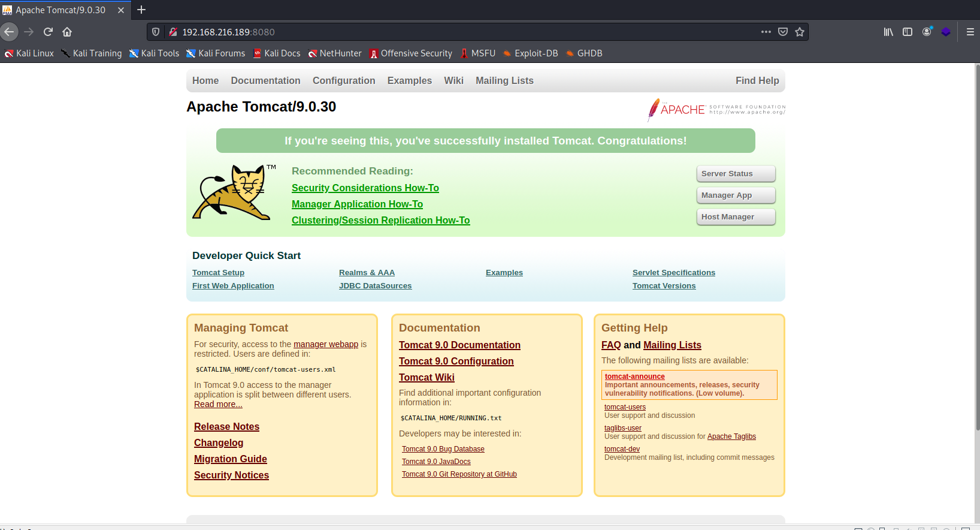Open Tomcat 9.0 JavaDocs link
Viewport: 980px width, 530px height.
tap(436, 462)
